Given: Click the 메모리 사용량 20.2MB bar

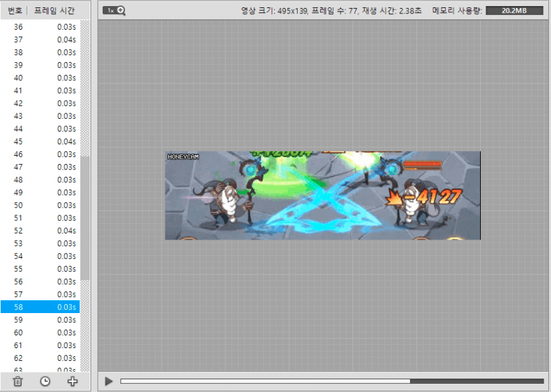Looking at the screenshot, I should pos(514,11).
